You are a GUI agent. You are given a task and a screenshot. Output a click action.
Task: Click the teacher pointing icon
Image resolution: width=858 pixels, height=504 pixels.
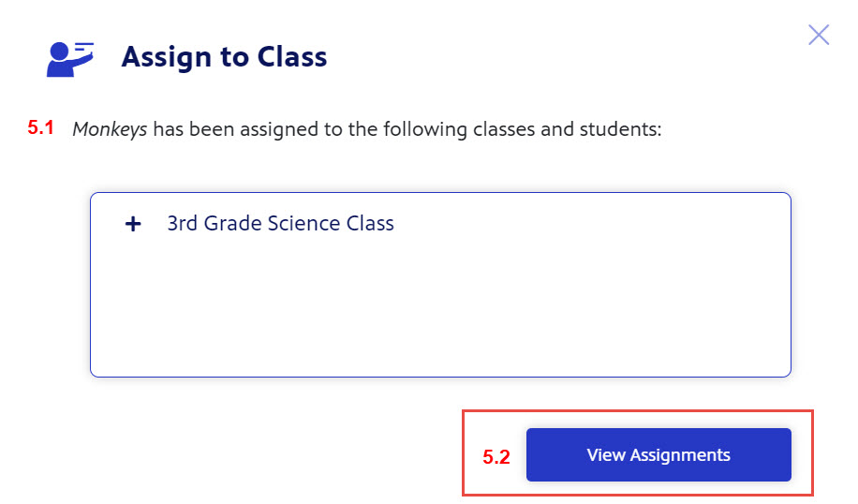(x=70, y=59)
